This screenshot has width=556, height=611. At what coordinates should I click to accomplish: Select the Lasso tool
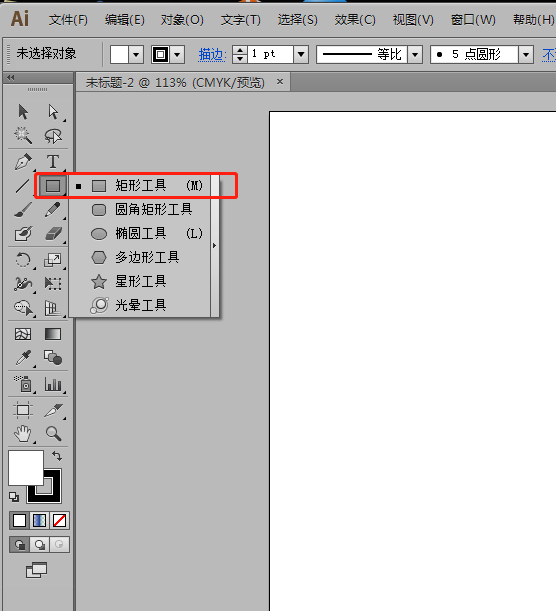point(53,136)
